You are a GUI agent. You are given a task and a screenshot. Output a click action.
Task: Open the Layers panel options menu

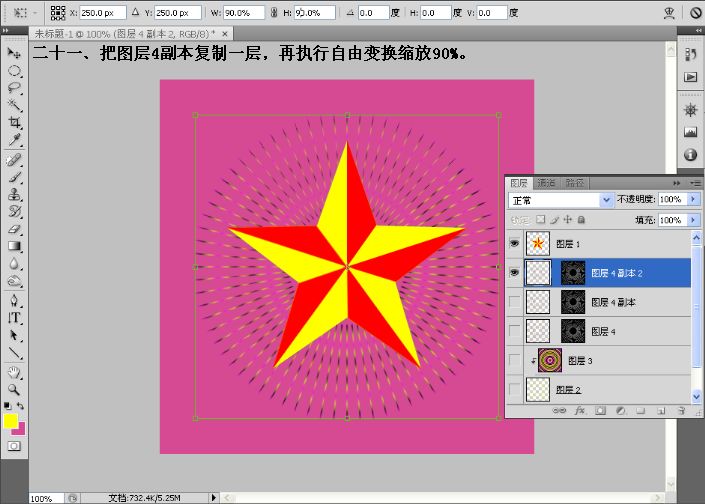pos(695,183)
